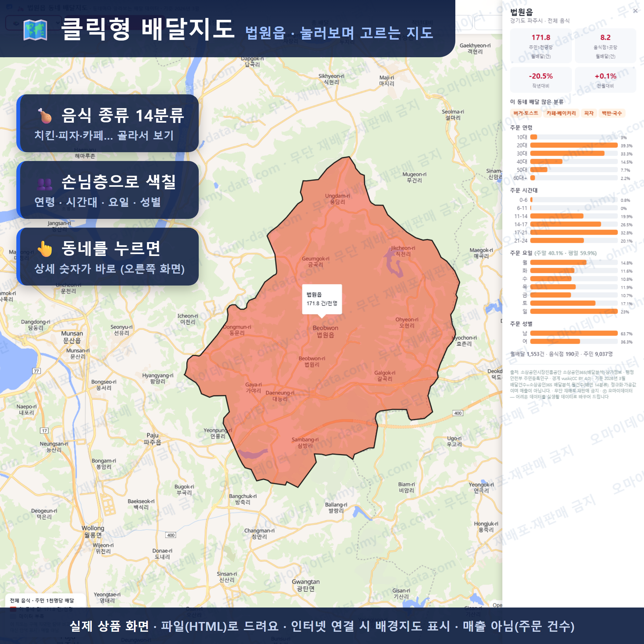The height and width of the screenshot is (644, 644).
Task: Click the Wollong 월롱면 map label
Action: click(x=93, y=531)
